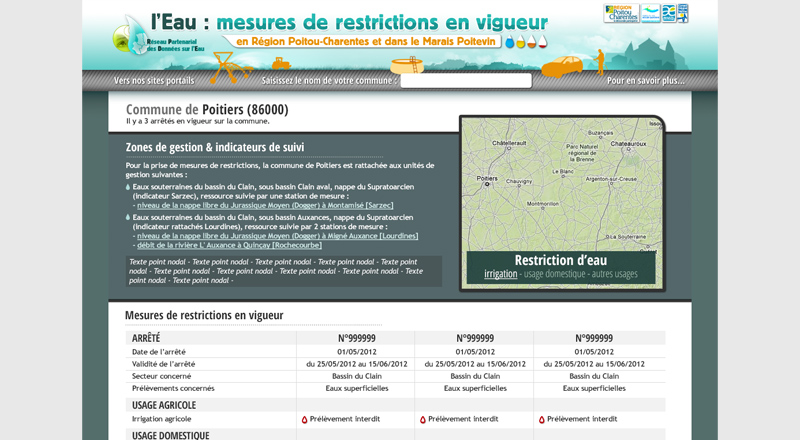Click the 'Texte point nodal' note box
The width and height of the screenshot is (800, 440).
(284, 271)
